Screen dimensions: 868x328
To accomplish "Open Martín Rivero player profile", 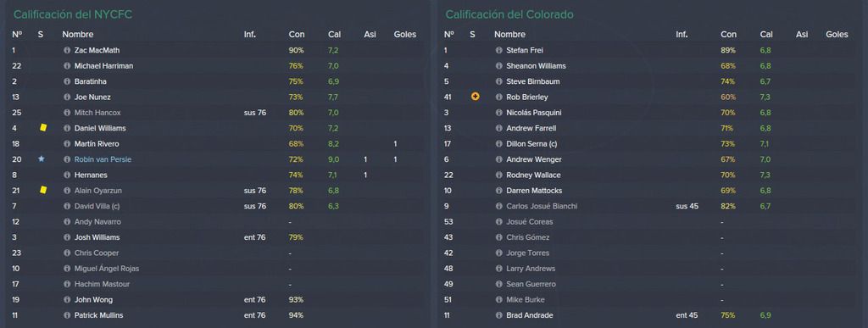I will (97, 144).
